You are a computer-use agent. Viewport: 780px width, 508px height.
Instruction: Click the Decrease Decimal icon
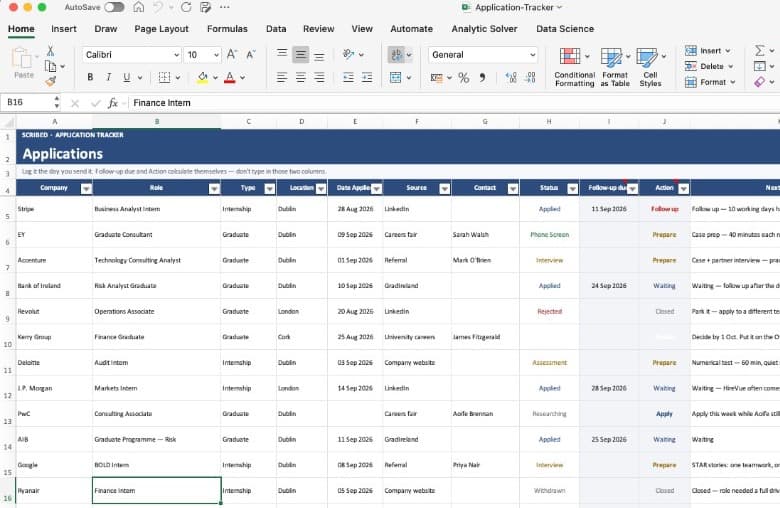[530, 78]
